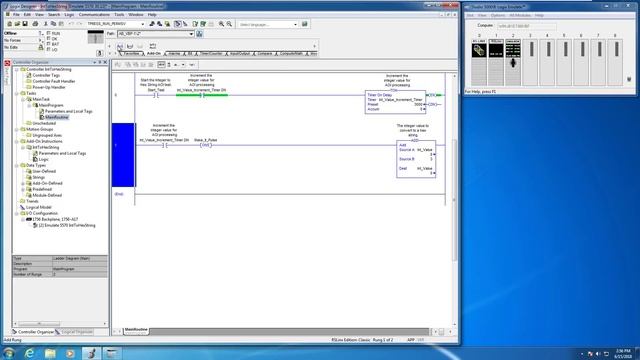640x360 pixels.
Task: Click the Print icon in the toolbar
Action: [36, 24]
